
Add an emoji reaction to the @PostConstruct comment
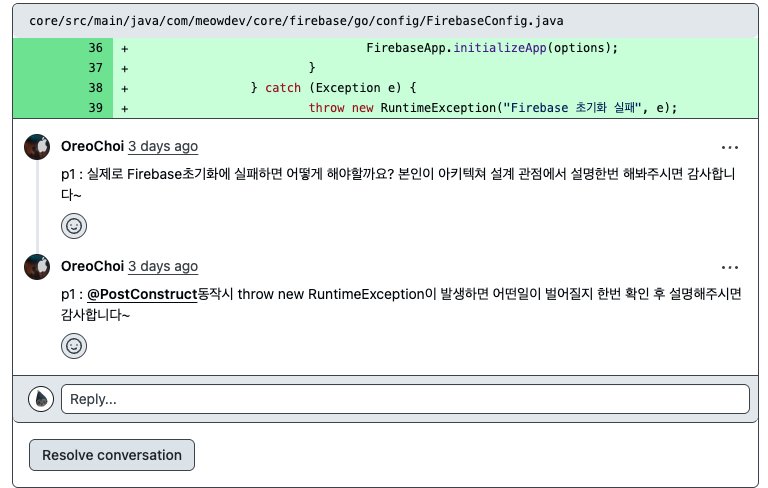click(74, 346)
